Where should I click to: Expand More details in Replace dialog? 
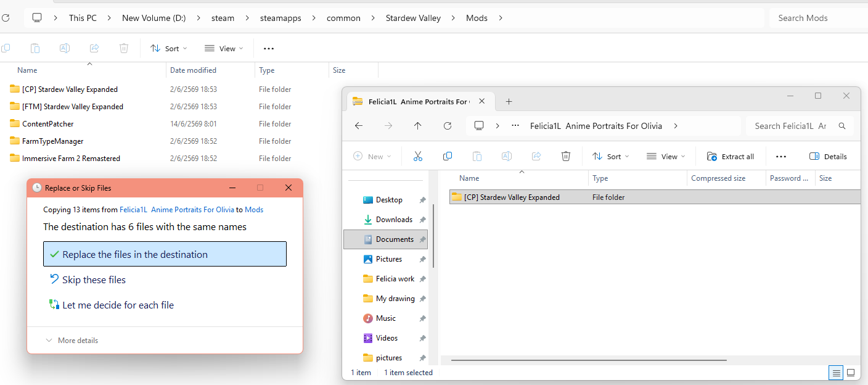click(72, 341)
